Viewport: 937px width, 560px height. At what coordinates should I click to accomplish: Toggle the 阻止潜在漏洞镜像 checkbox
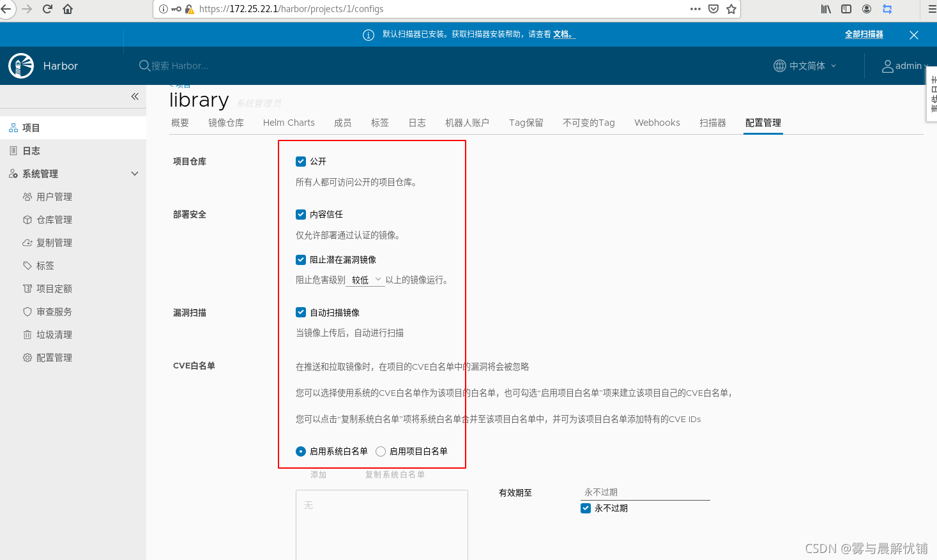(301, 260)
